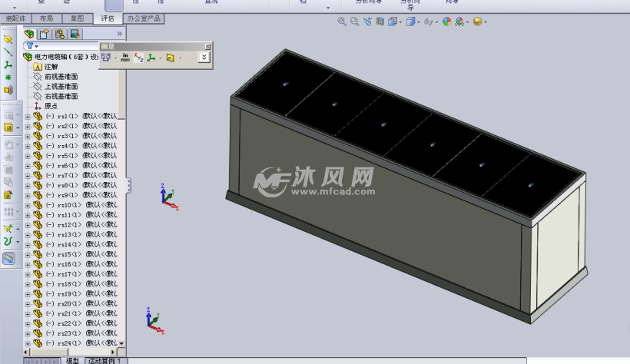Click the View Orientation cube icon
Image resolution: width=630 pixels, height=364 pixels.
(x=393, y=22)
